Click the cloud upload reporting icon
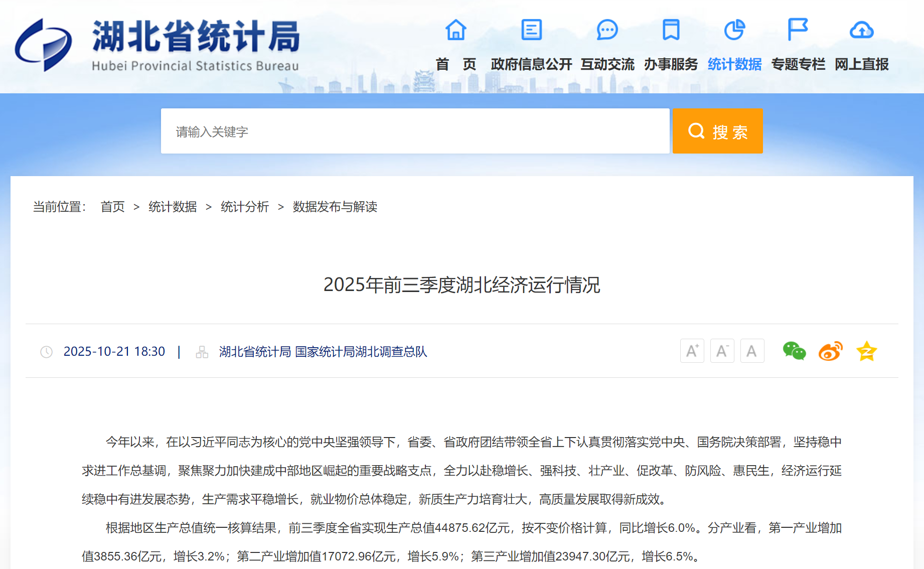 (861, 30)
